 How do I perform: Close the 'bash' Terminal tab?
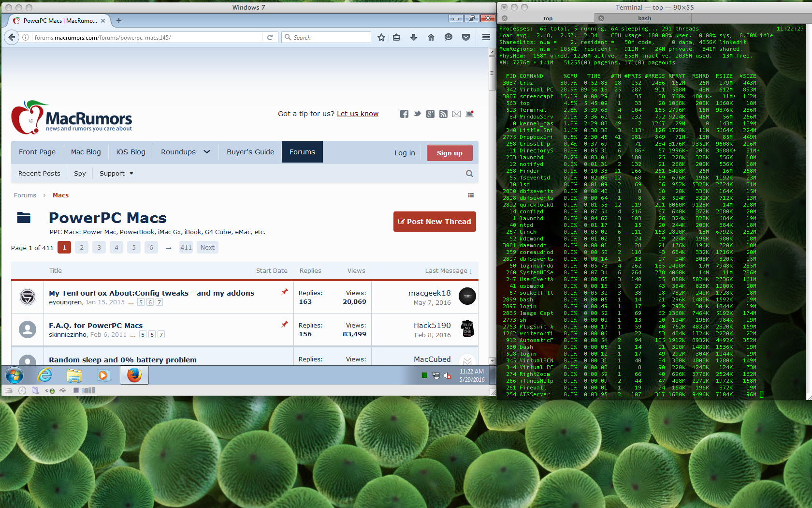601,18
